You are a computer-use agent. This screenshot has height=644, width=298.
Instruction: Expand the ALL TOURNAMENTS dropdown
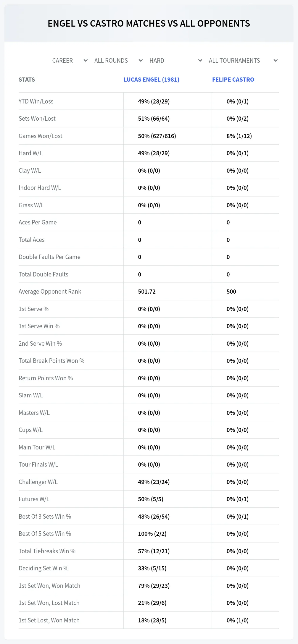tap(243, 61)
